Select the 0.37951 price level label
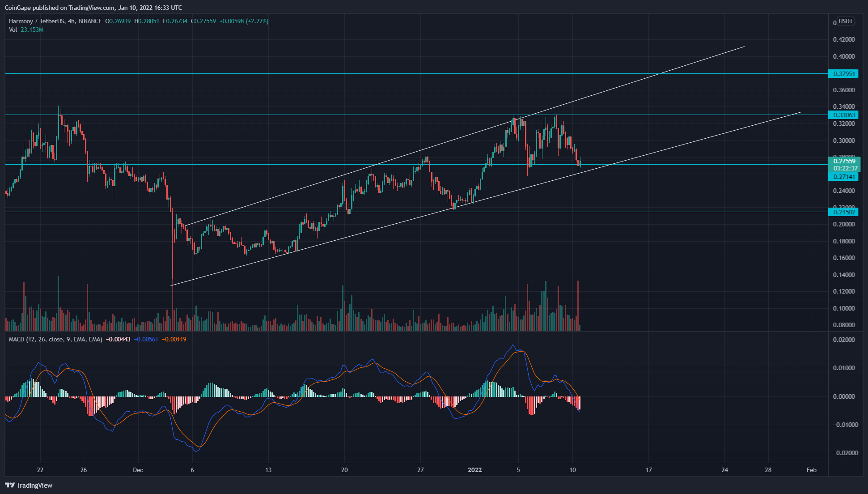 (x=843, y=74)
